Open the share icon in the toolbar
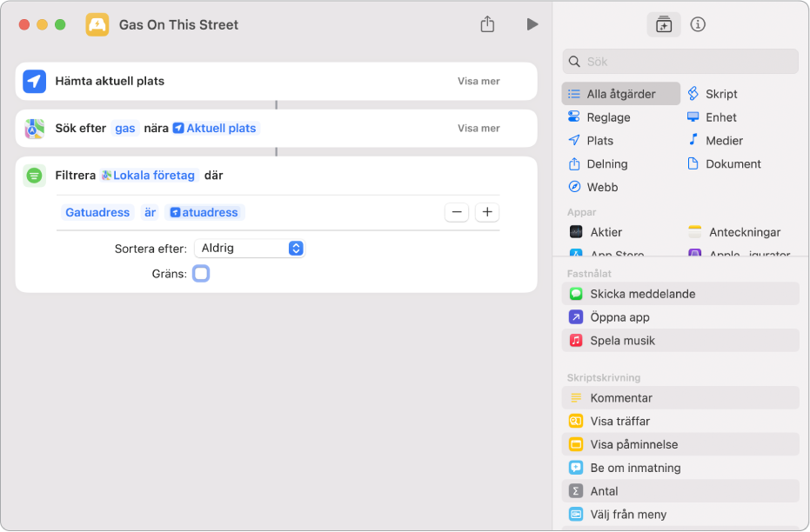810x532 pixels. click(x=487, y=24)
